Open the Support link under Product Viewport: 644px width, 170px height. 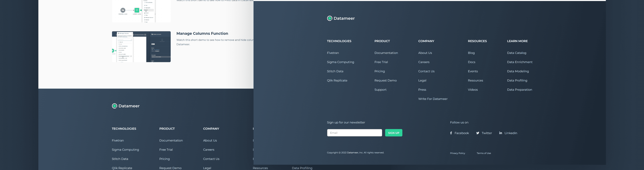380,90
